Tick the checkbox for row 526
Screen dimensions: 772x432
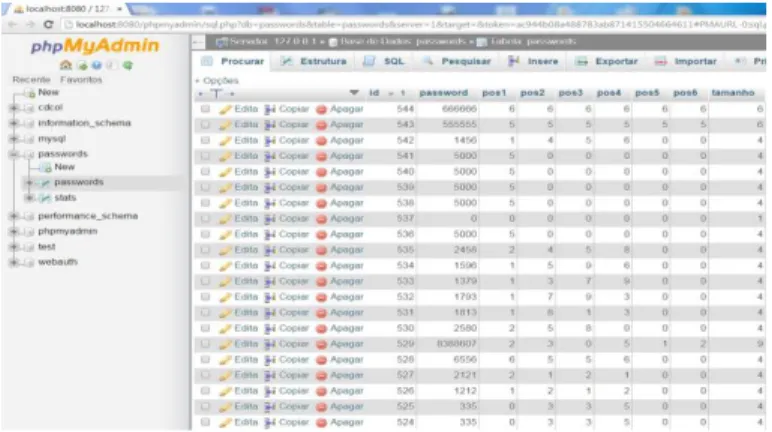pos(205,391)
